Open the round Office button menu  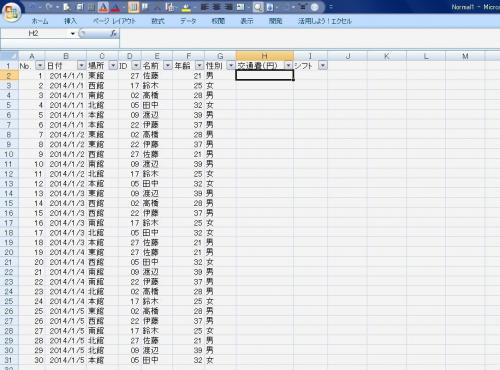click(11, 12)
